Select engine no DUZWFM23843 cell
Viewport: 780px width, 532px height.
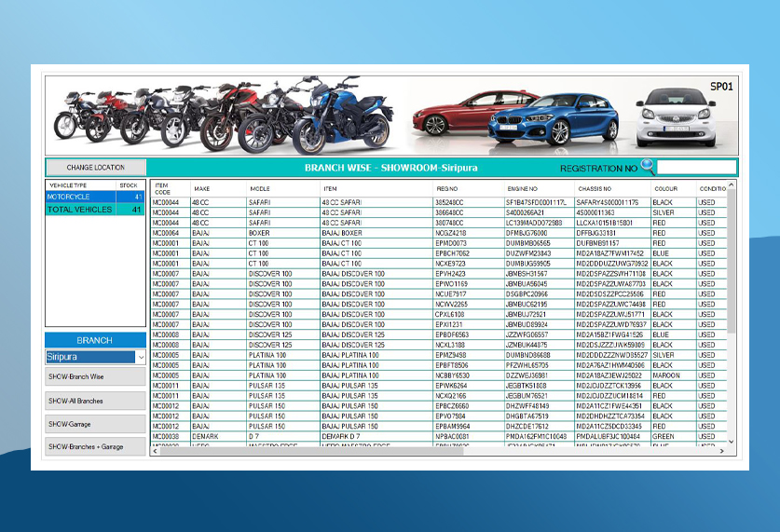(x=540, y=253)
